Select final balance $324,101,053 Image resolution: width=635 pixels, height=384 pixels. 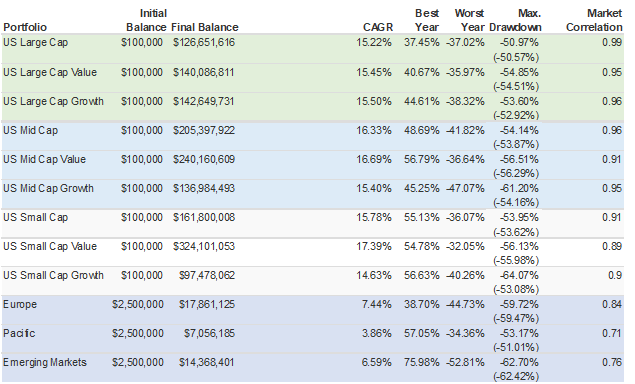tap(204, 246)
